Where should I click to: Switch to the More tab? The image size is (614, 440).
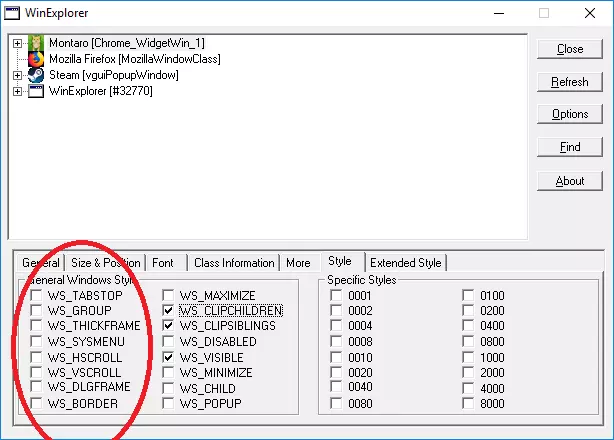pos(298,263)
